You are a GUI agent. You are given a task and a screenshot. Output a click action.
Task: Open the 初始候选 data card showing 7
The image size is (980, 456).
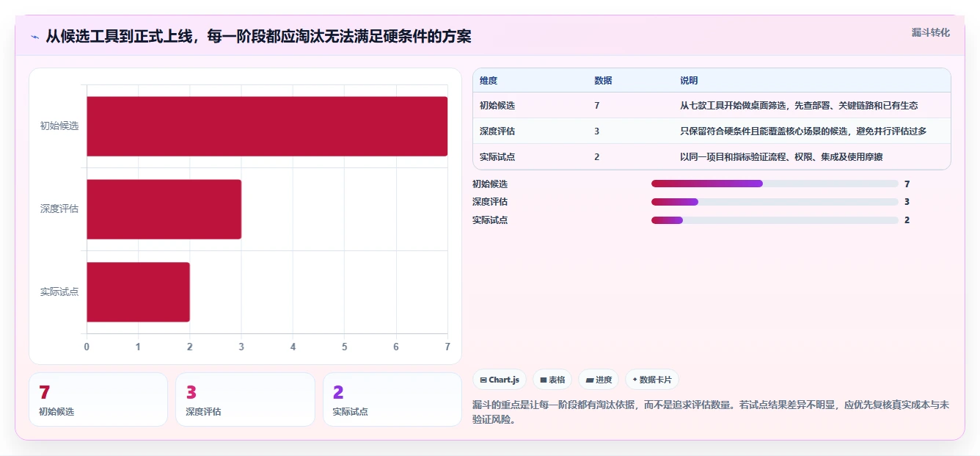tap(98, 399)
